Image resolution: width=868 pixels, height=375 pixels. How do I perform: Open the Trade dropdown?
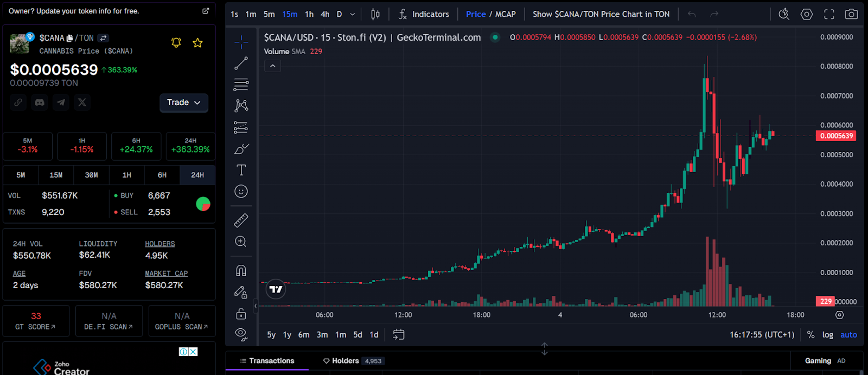(x=184, y=103)
